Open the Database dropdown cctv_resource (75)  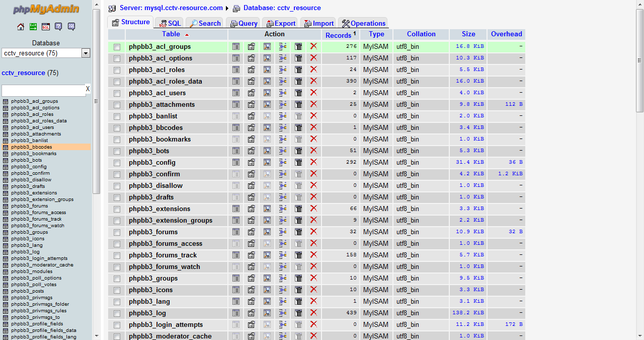pos(46,53)
